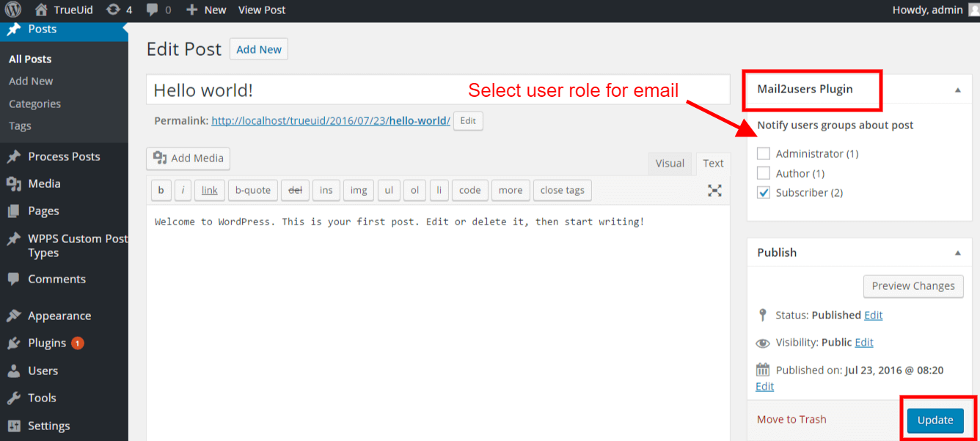Click the post title field
The image size is (980, 441).
(437, 90)
